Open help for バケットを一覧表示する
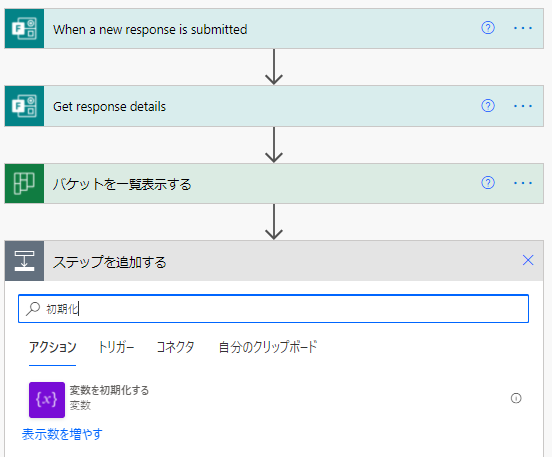 (488, 183)
